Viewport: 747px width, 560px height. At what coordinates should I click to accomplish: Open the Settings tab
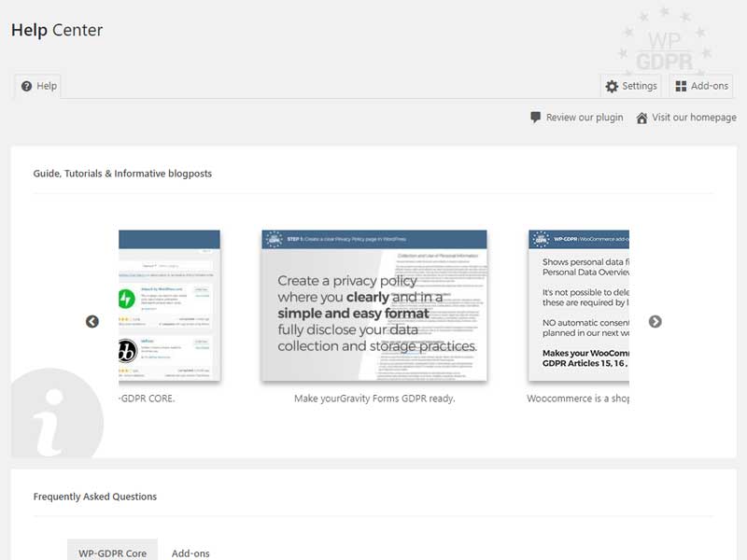click(631, 86)
